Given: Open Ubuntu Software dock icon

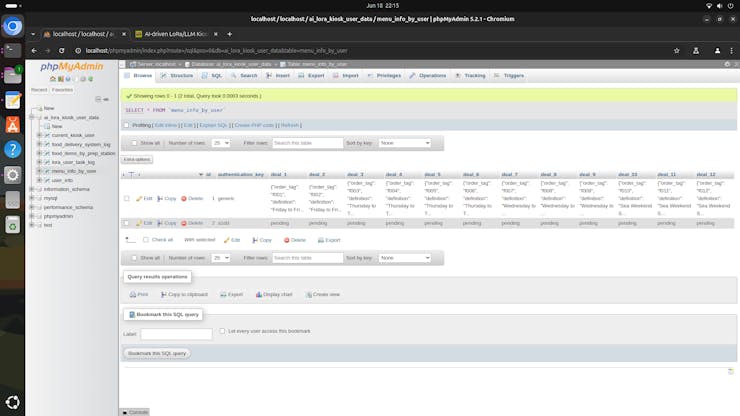Looking at the screenshot, I should coord(13,125).
